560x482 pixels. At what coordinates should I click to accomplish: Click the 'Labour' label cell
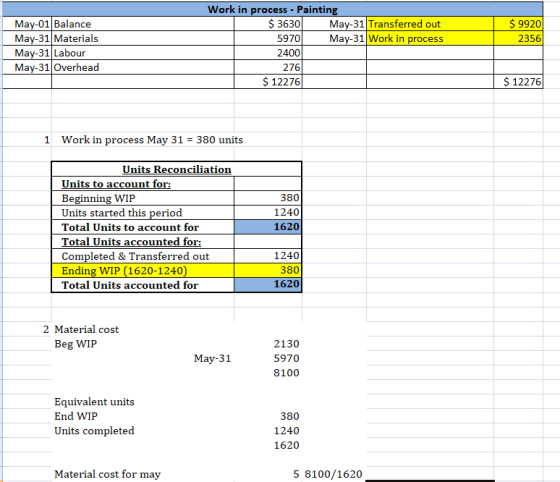[143, 53]
